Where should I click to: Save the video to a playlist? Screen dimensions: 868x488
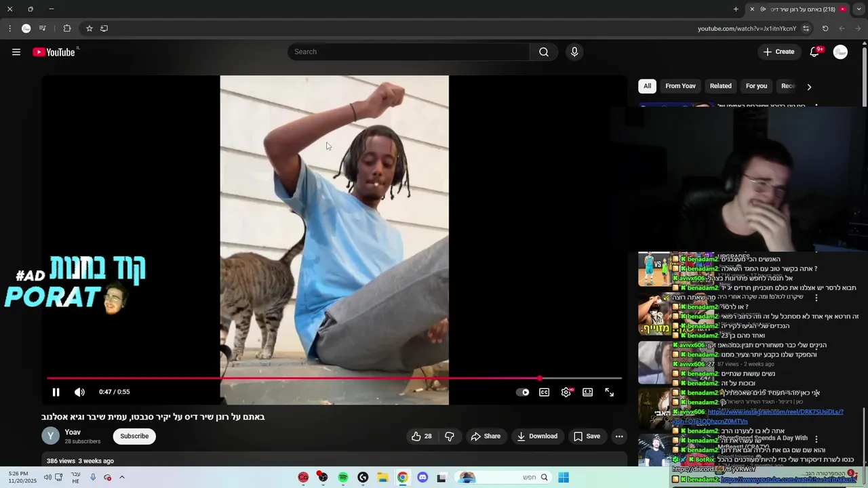coord(587,436)
